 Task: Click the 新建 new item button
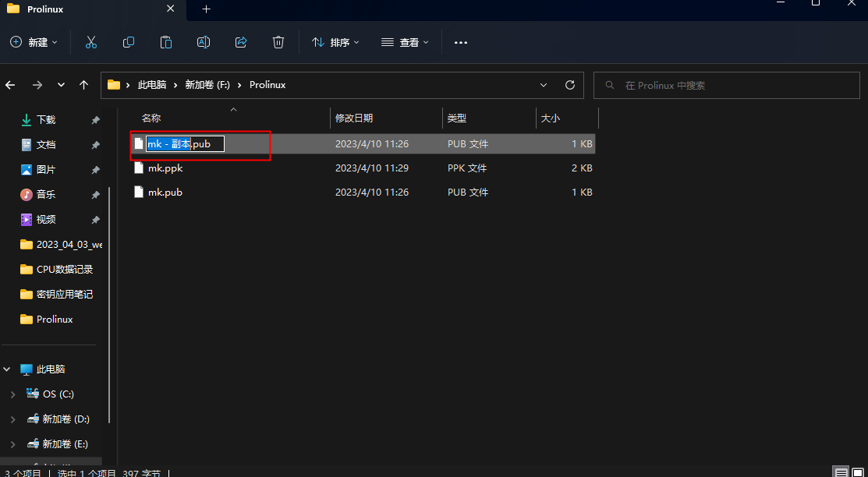pos(34,42)
